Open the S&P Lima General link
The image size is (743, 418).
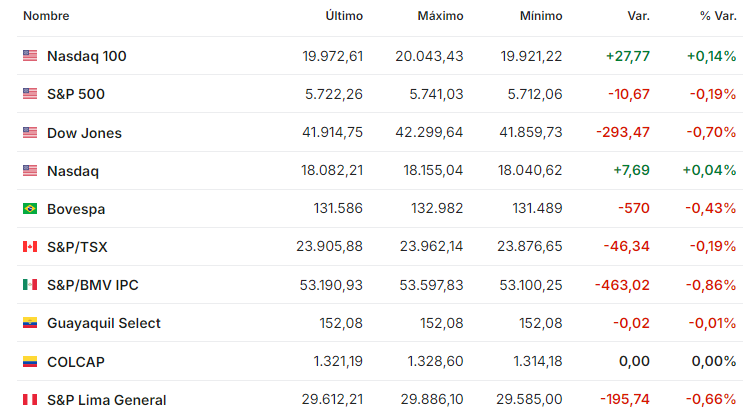pos(107,400)
